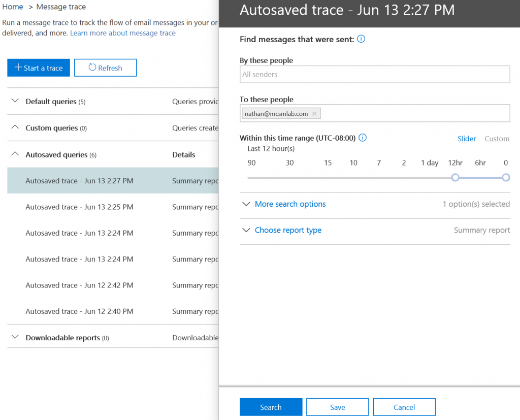
Task: Cancel the autosaved trace dialog
Action: coord(404,407)
